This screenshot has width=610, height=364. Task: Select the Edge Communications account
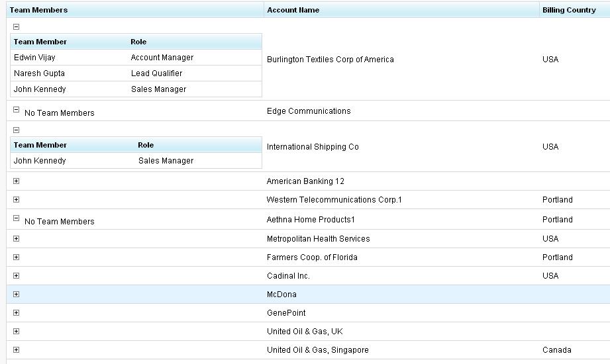309,111
